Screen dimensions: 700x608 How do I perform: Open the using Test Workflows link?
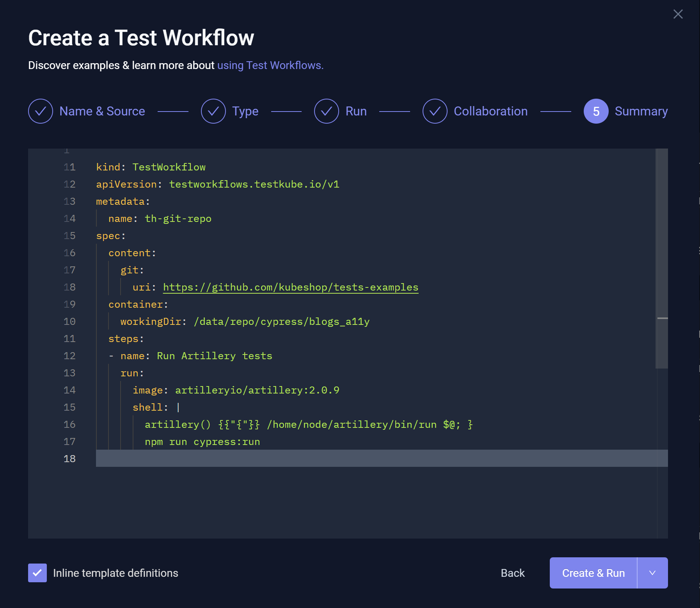pyautogui.click(x=270, y=65)
